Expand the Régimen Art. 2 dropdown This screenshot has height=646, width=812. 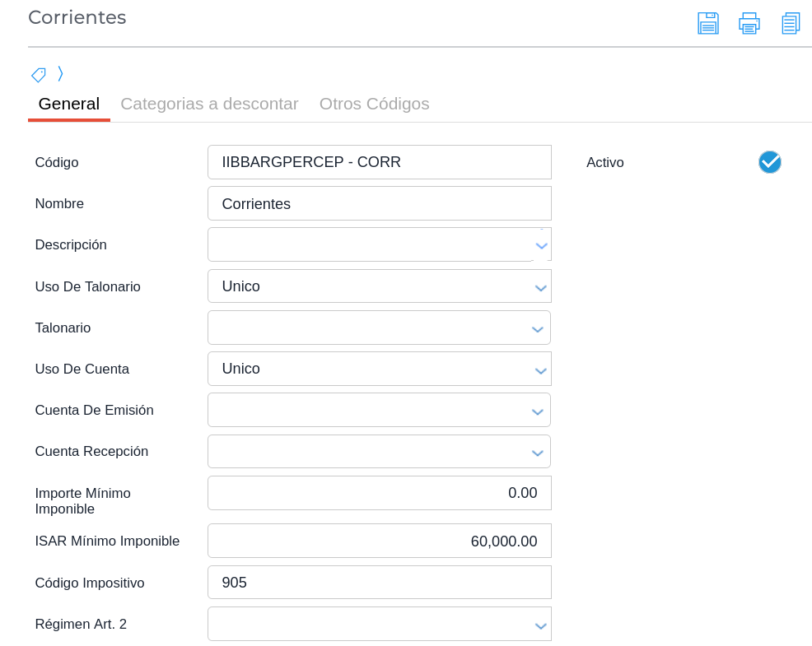click(x=540, y=625)
